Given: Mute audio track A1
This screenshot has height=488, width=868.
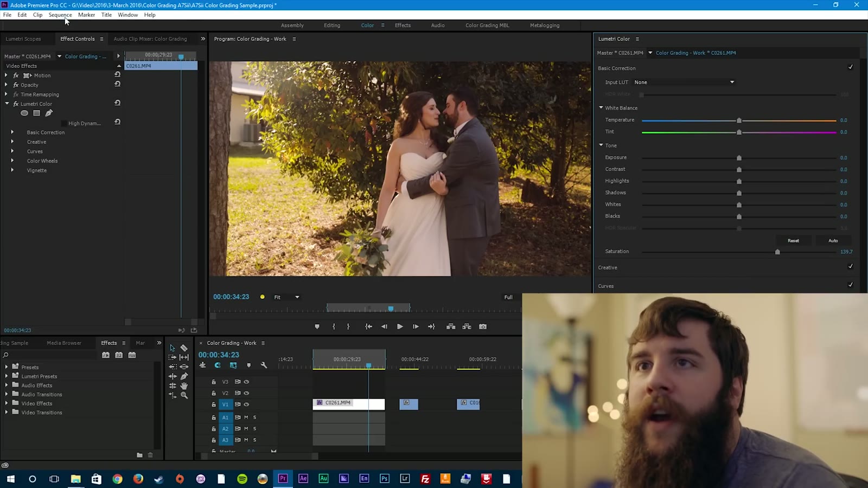Looking at the screenshot, I should (x=246, y=418).
